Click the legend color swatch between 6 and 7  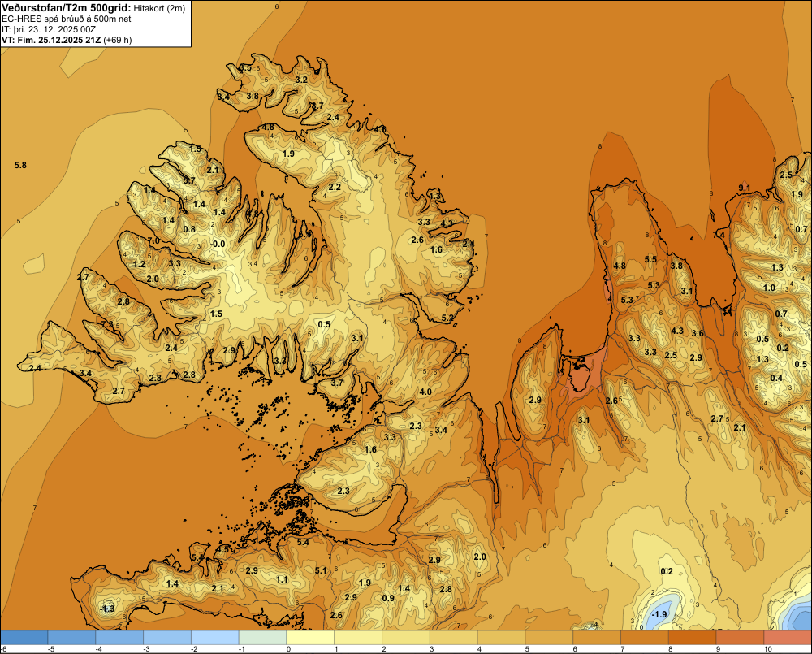pos(597,638)
